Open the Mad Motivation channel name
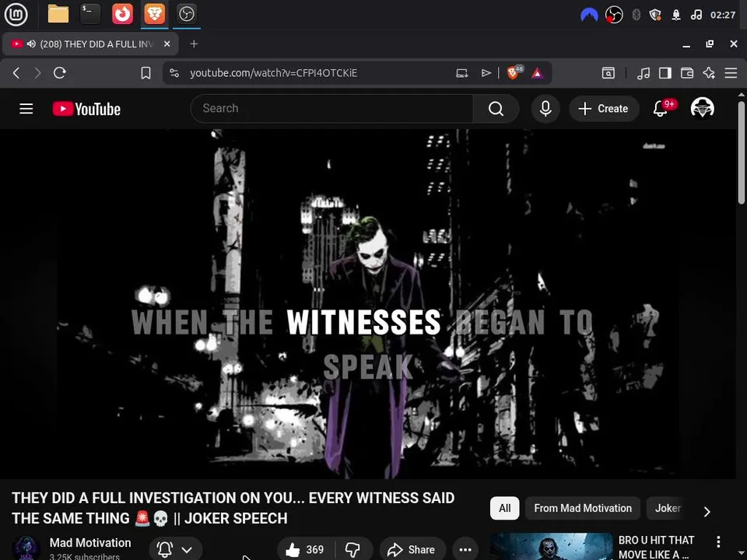 coord(90,542)
